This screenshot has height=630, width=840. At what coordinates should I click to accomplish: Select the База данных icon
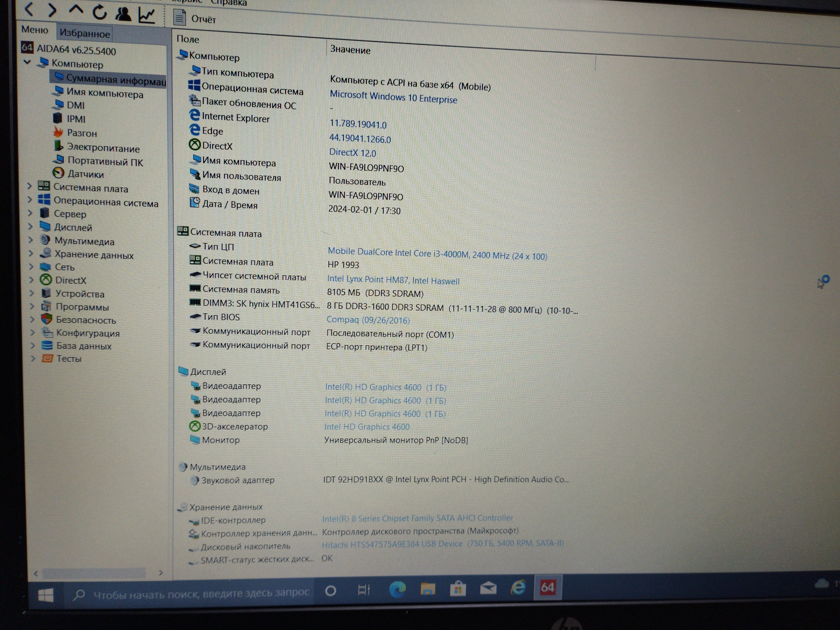coord(47,345)
